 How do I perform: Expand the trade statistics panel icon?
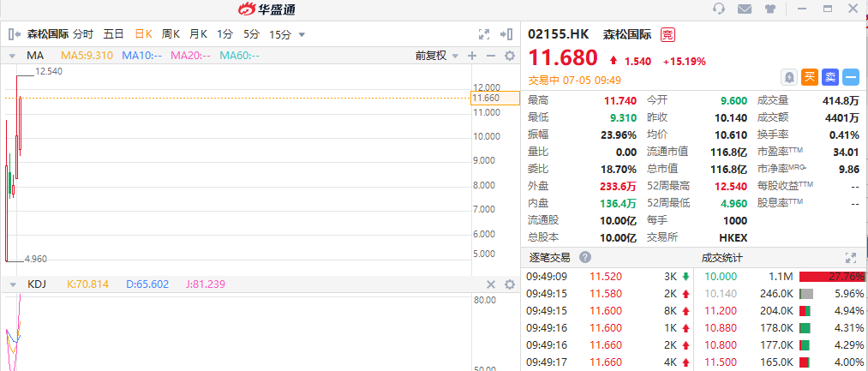click(851, 258)
